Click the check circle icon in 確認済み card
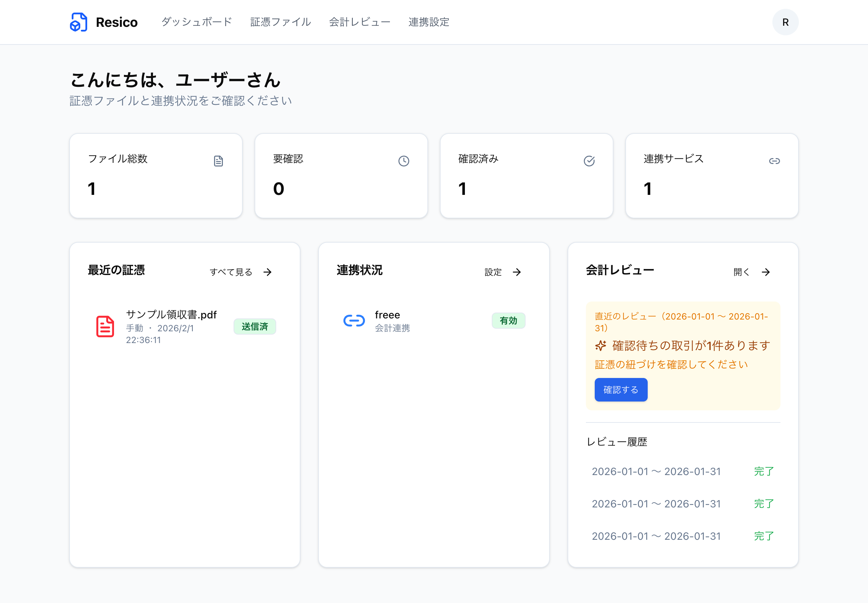 click(x=589, y=161)
